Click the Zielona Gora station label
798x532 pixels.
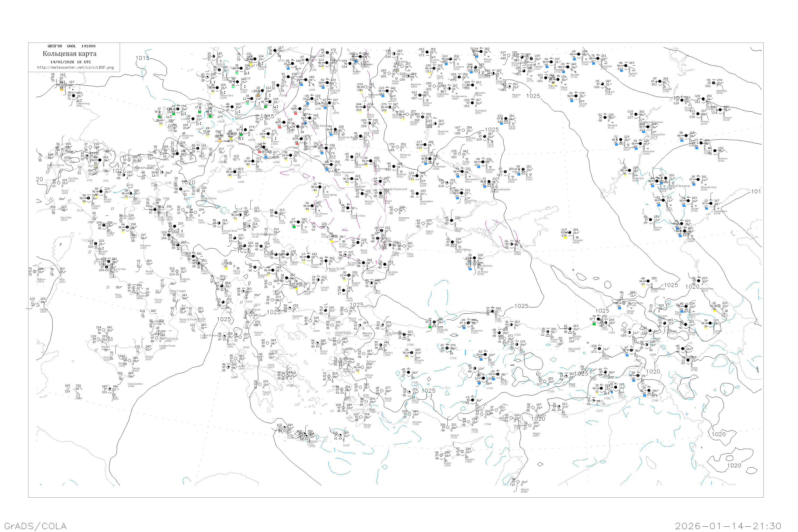(226, 96)
